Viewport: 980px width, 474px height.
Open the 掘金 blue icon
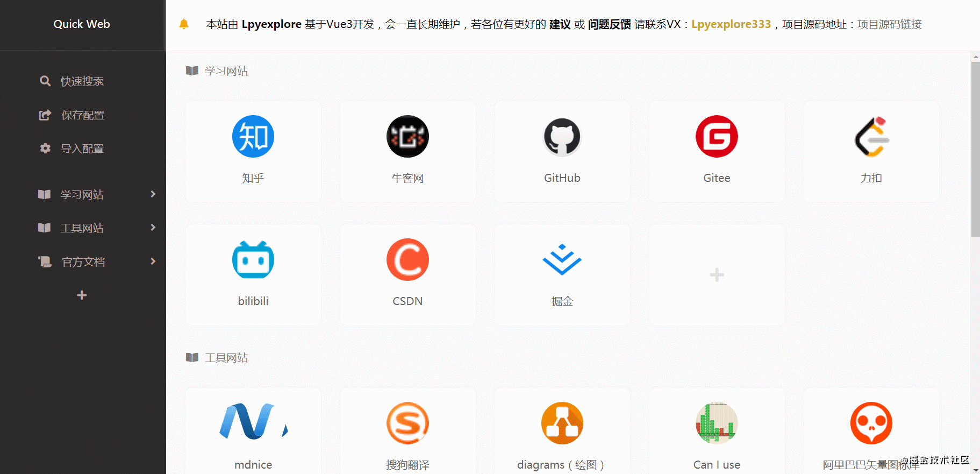pyautogui.click(x=562, y=260)
